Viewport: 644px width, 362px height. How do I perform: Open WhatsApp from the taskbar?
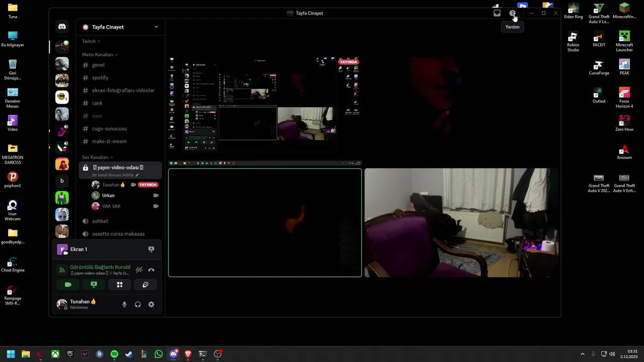click(x=158, y=354)
